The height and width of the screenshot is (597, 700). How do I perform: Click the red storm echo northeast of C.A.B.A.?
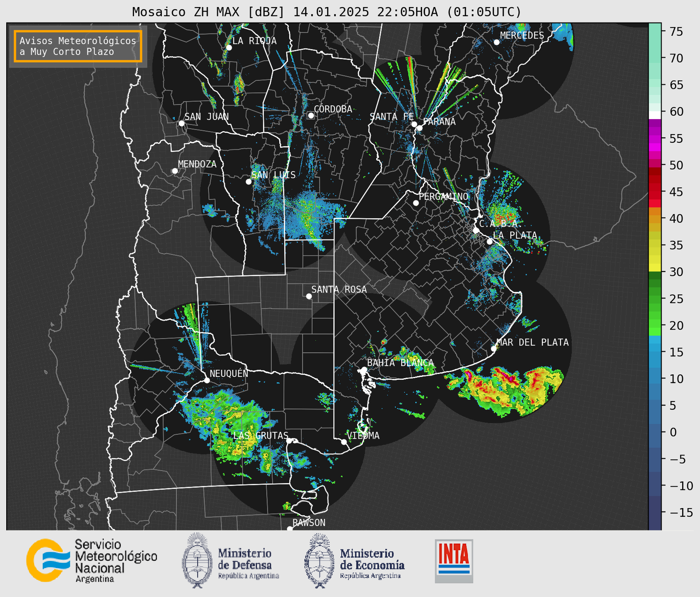click(504, 215)
